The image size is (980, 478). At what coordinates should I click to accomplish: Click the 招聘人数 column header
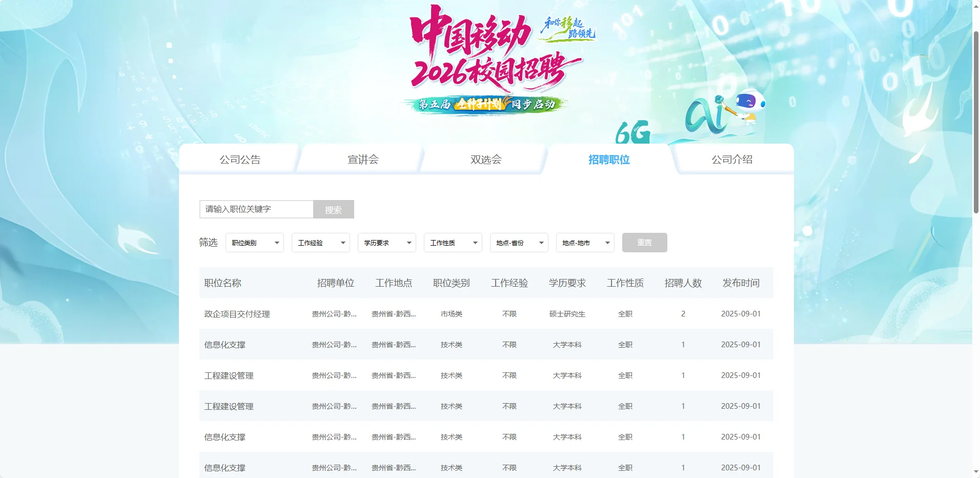pos(683,283)
